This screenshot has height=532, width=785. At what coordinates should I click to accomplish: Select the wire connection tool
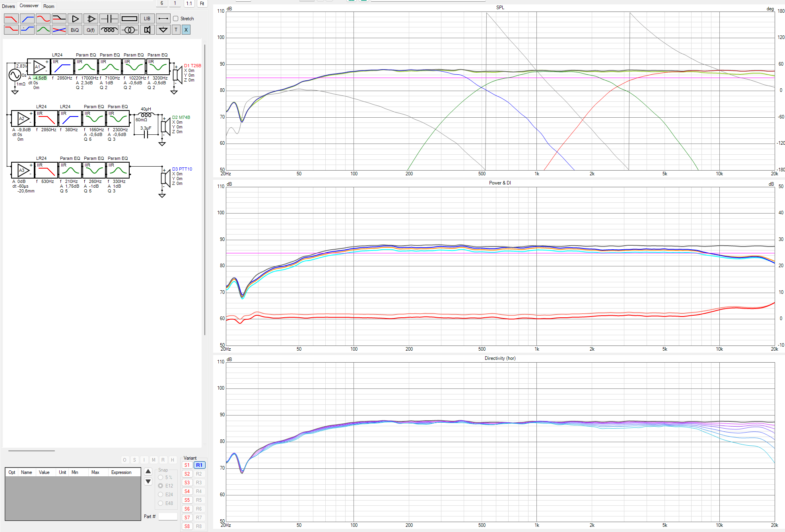coord(163,19)
